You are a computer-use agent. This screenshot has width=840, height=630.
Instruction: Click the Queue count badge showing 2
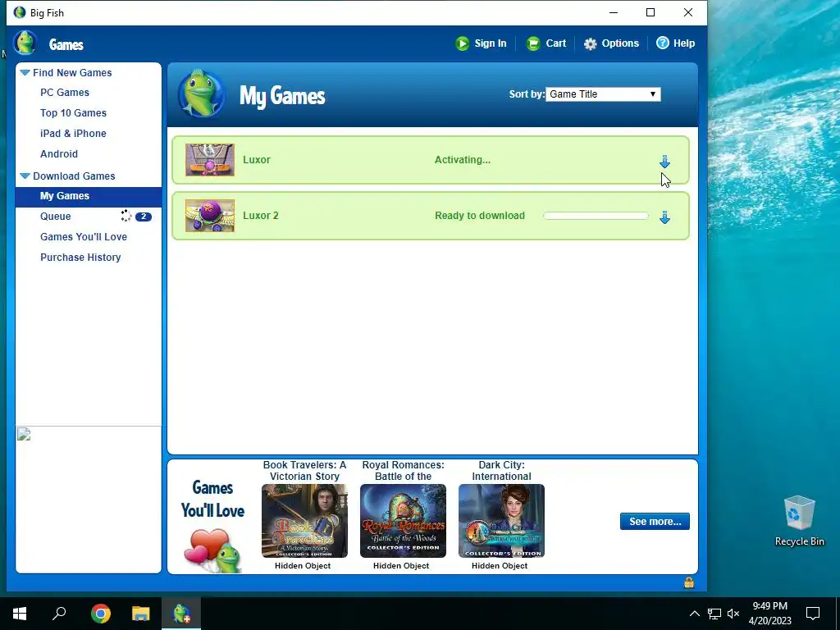pos(143,217)
